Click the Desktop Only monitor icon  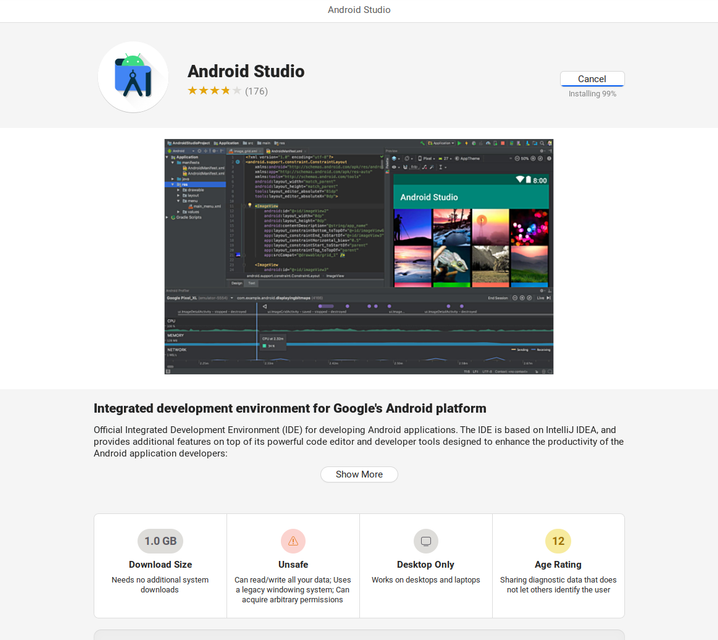click(x=426, y=541)
